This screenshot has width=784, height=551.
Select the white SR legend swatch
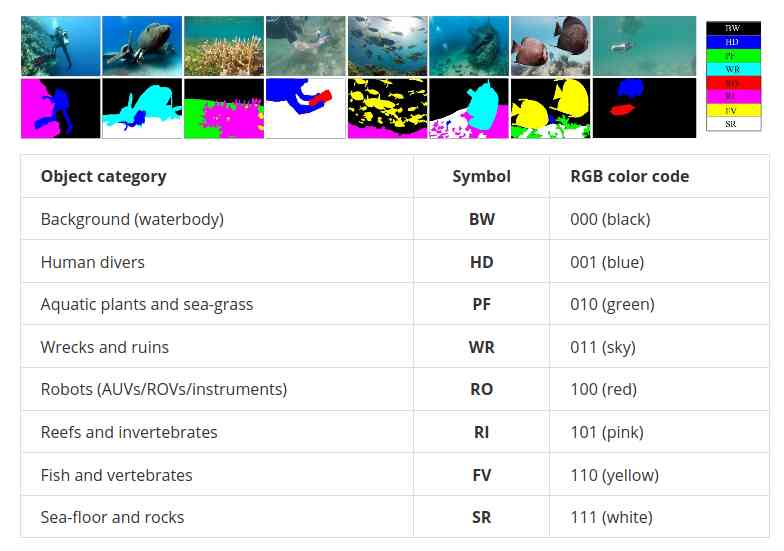[x=734, y=124]
